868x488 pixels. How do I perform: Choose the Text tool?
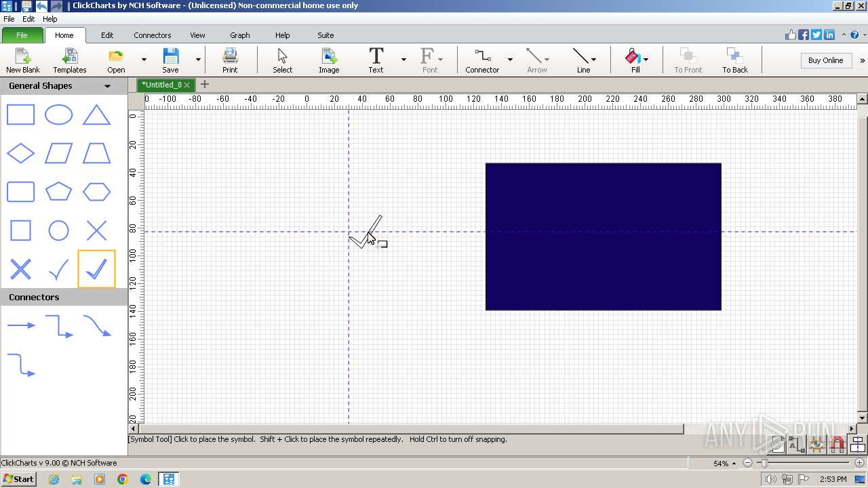[x=376, y=60]
